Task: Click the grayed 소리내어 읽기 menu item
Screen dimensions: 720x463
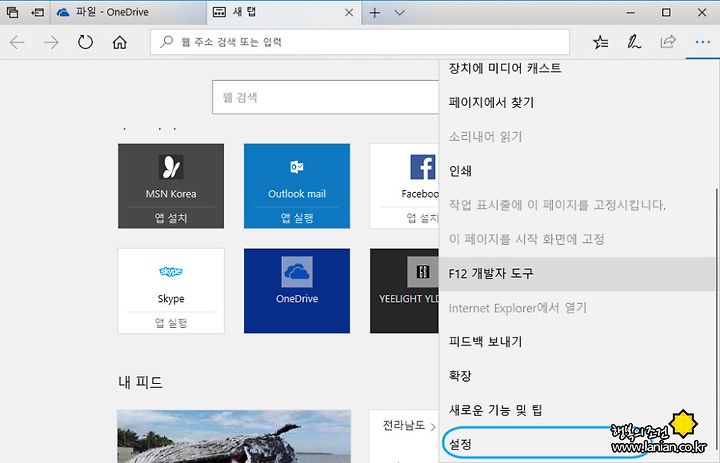Action: click(x=577, y=137)
